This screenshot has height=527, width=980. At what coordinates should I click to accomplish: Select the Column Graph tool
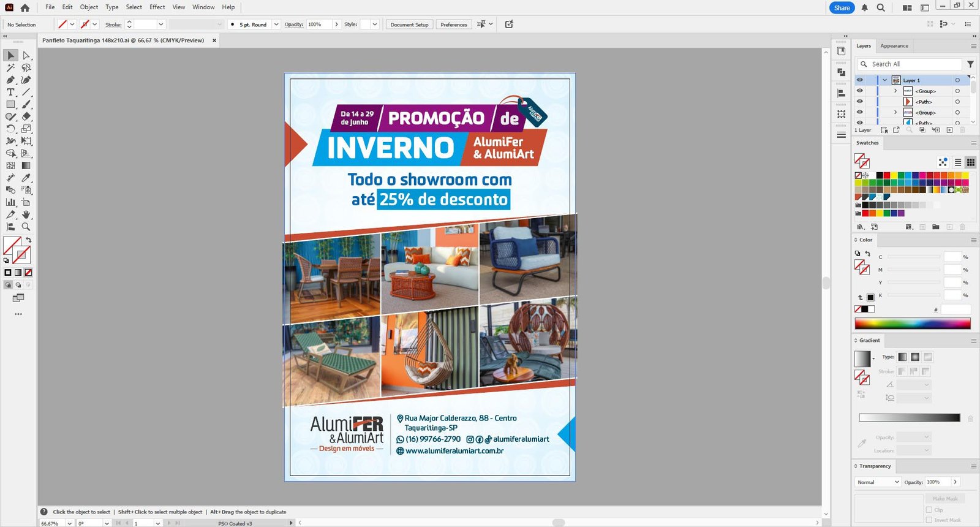point(10,202)
